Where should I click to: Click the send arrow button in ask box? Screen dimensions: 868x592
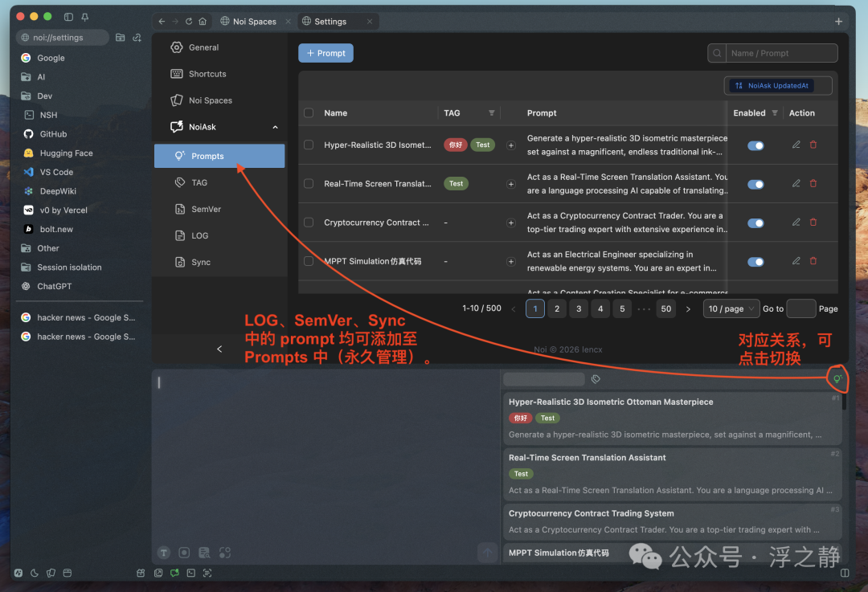(x=488, y=552)
